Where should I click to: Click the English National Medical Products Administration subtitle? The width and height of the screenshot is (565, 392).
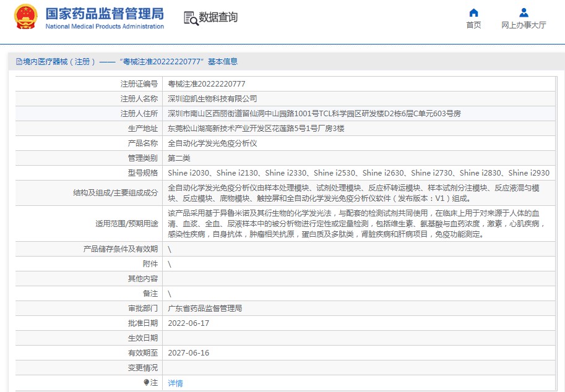[x=105, y=26]
